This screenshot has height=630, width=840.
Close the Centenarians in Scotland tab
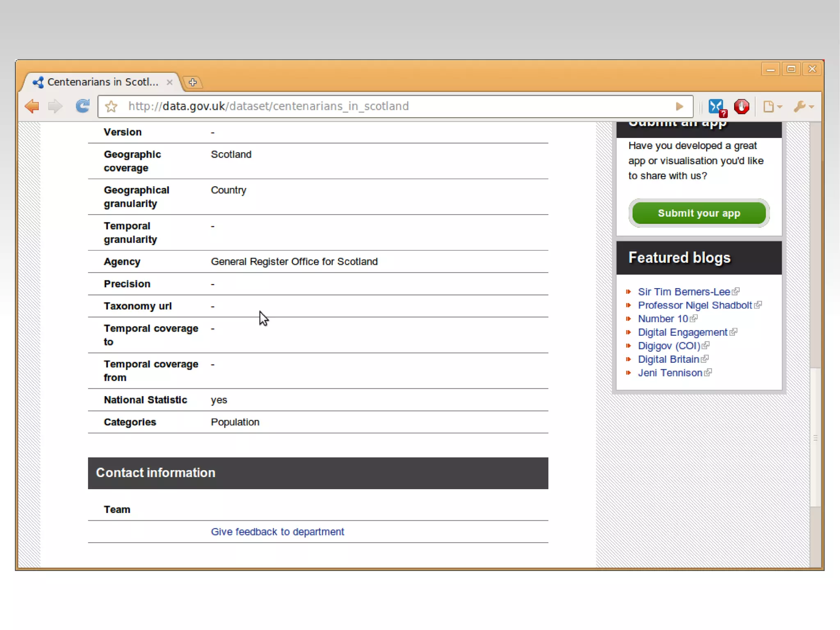click(169, 82)
